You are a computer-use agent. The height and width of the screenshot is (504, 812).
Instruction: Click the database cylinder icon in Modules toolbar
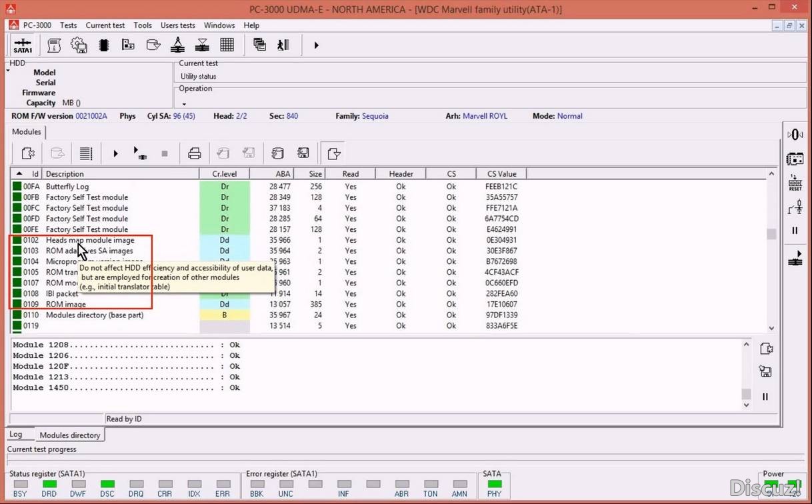pos(277,153)
